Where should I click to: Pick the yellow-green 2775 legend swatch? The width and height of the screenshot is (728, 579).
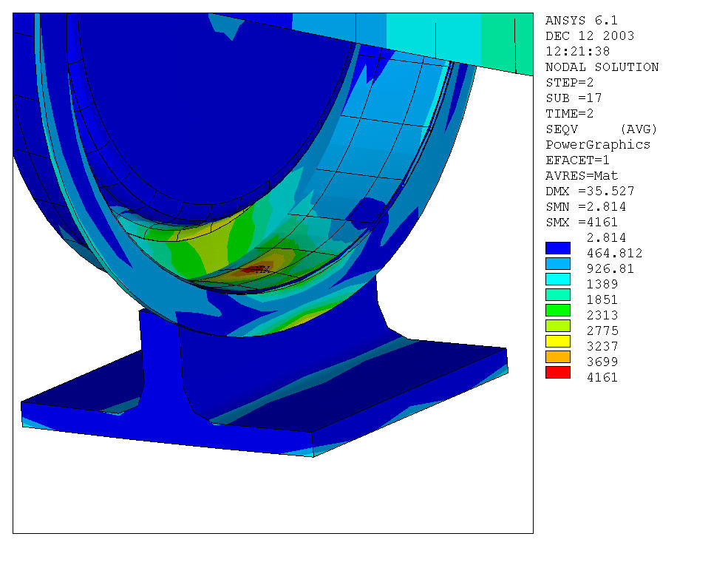point(558,325)
